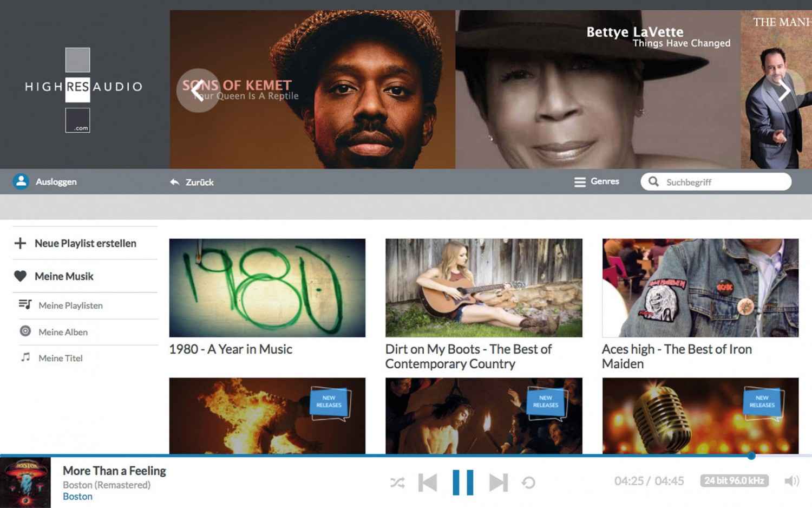
Task: Go back with Zurück text
Action: [x=200, y=183]
